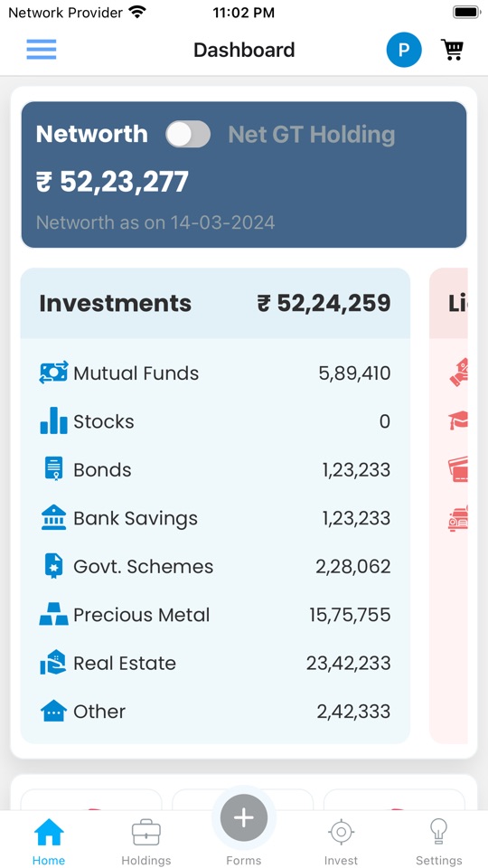Click the Networth as on 14-03-2024 text
488x868 pixels.
[x=155, y=222]
